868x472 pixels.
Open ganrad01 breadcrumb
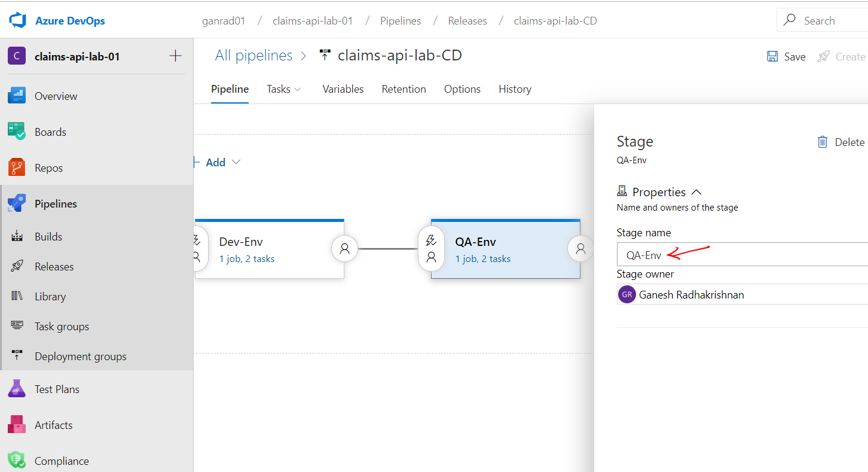[224, 21]
